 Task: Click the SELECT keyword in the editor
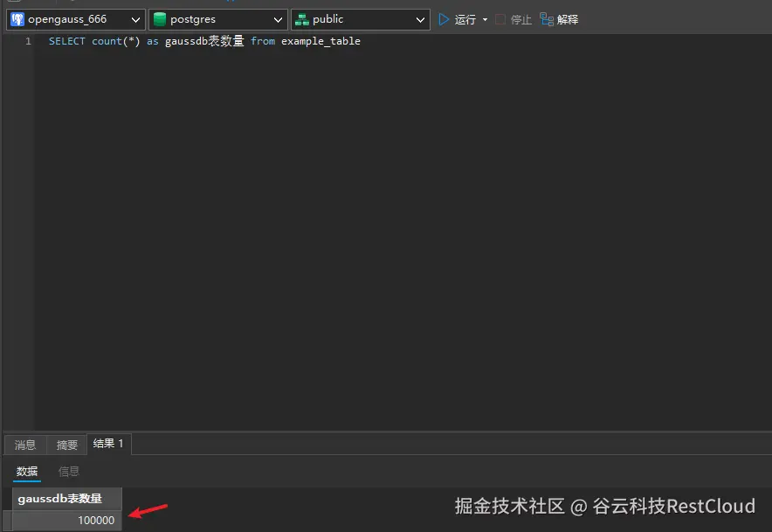click(x=67, y=41)
